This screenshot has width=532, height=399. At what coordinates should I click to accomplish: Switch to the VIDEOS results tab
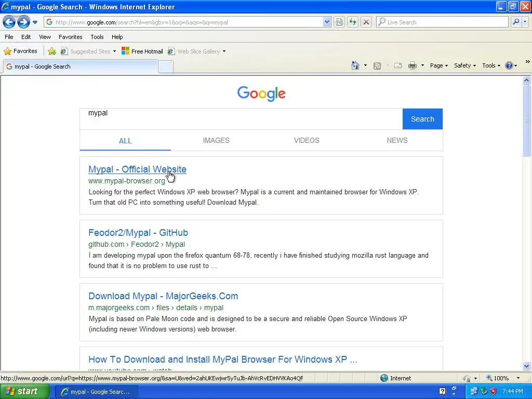(x=307, y=140)
